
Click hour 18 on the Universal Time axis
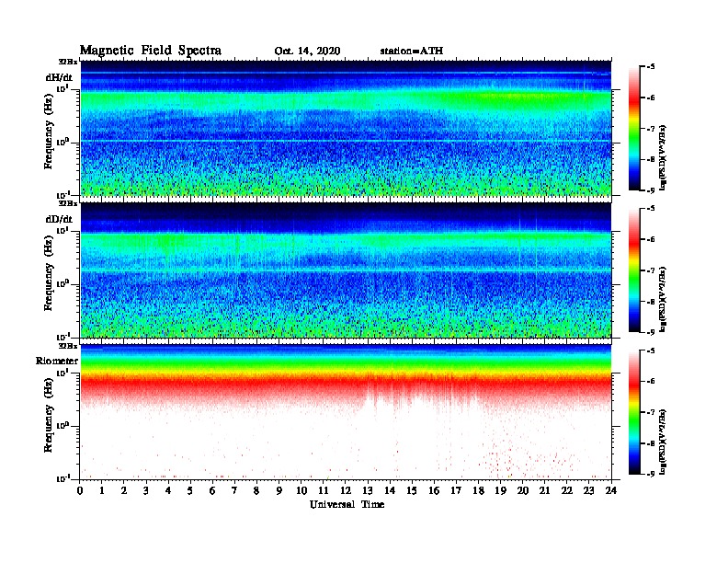pyautogui.click(x=479, y=491)
